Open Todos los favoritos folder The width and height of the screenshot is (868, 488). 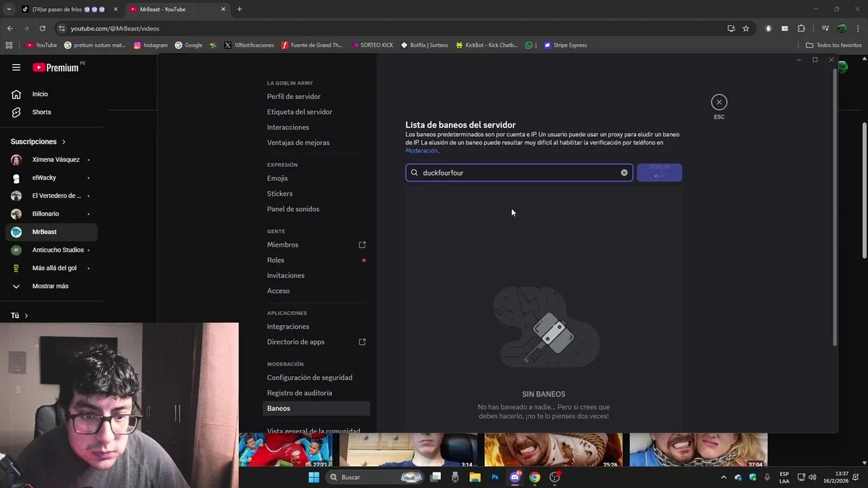tap(833, 45)
